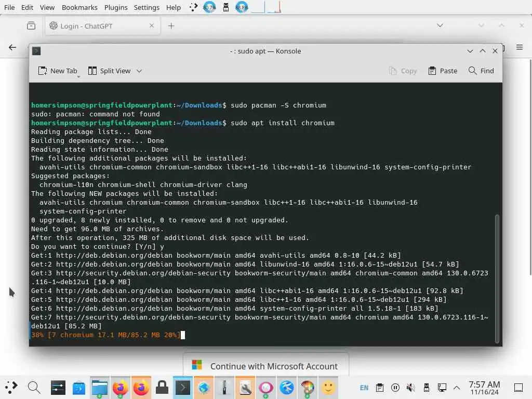Open the search icon in taskbar

34,387
